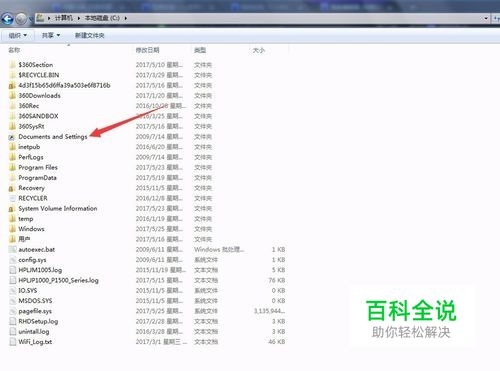Select the 360Rec folder icon
This screenshot has height=371, width=500.
[x=12, y=106]
